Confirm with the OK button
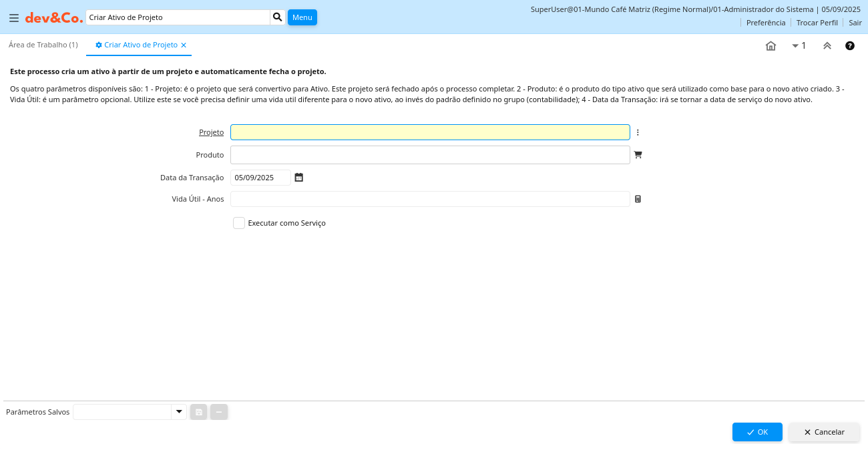 click(757, 432)
